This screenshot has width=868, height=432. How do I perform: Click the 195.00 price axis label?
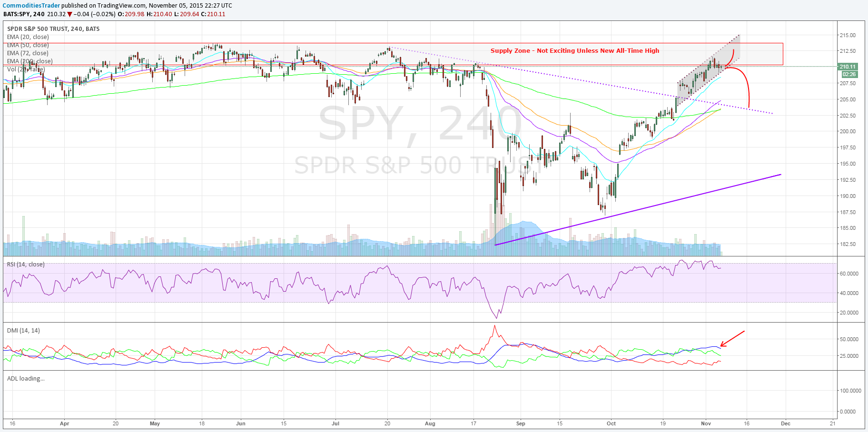[x=848, y=164]
